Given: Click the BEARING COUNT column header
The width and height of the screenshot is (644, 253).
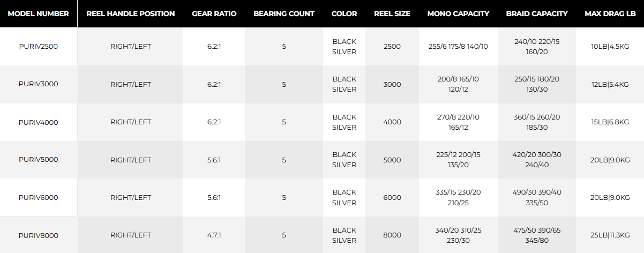Looking at the screenshot, I should (284, 13).
